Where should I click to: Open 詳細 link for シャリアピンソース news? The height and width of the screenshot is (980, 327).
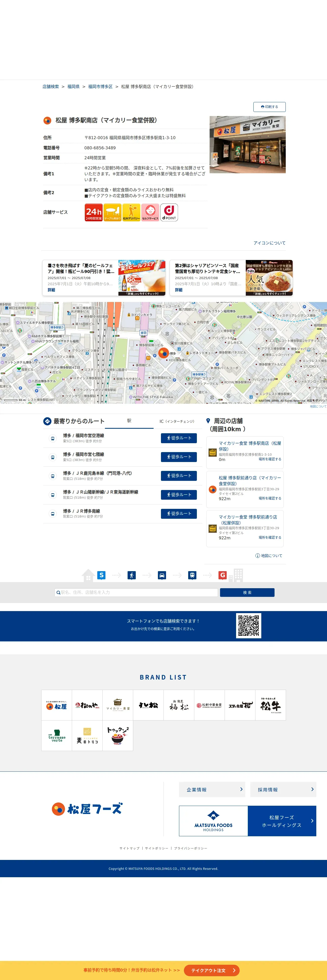tap(179, 290)
